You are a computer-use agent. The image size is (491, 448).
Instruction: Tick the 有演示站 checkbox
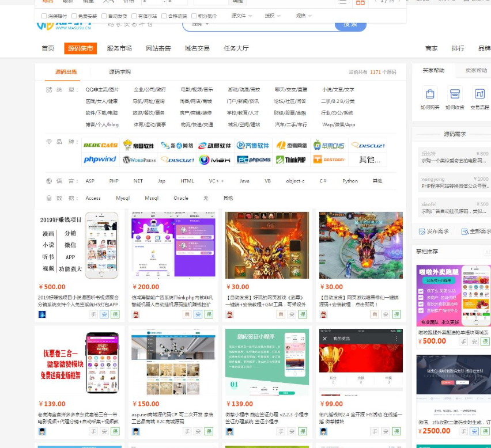(134, 16)
